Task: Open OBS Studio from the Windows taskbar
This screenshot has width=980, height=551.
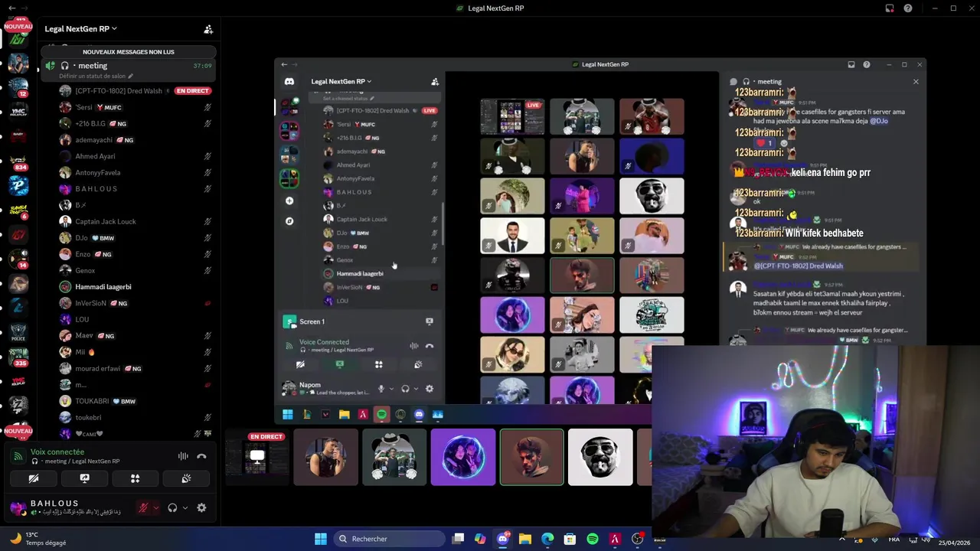Action: click(637, 539)
